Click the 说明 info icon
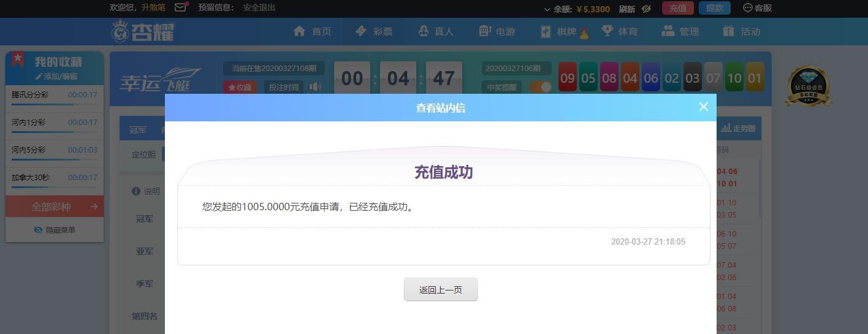Screen dimensions: 868x334 (x=136, y=191)
